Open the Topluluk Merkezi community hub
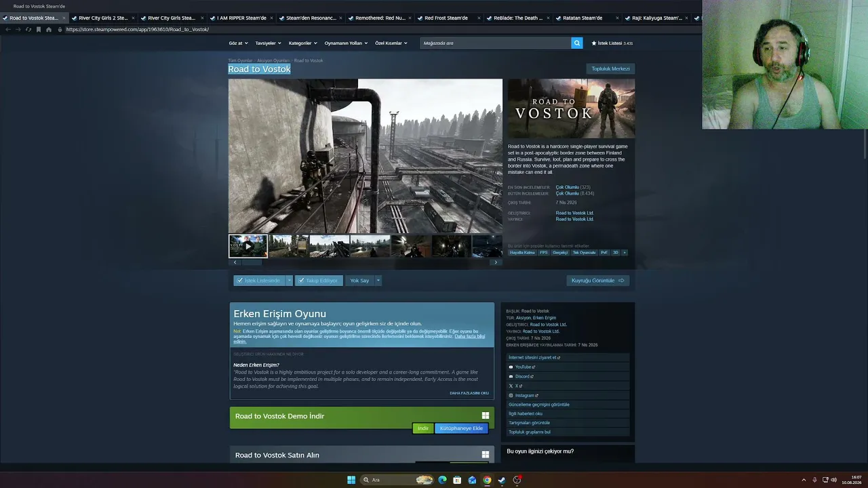The image size is (868, 488). 610,68
